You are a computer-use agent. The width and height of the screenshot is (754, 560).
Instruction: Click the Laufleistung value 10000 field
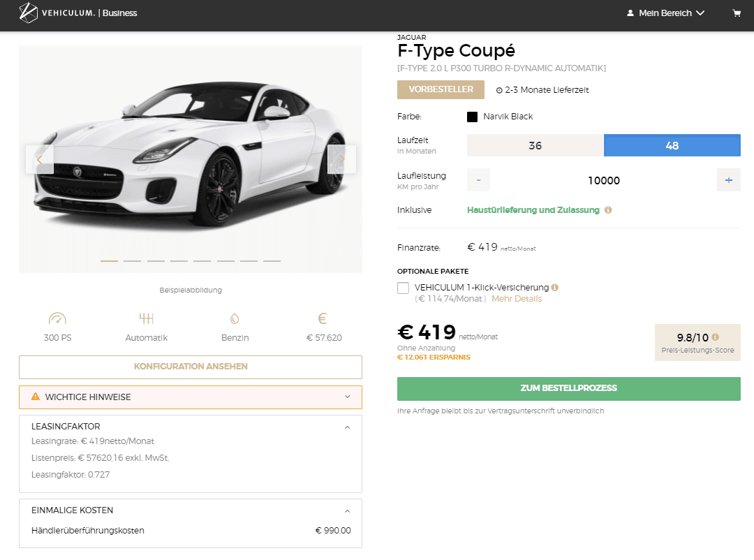(603, 180)
